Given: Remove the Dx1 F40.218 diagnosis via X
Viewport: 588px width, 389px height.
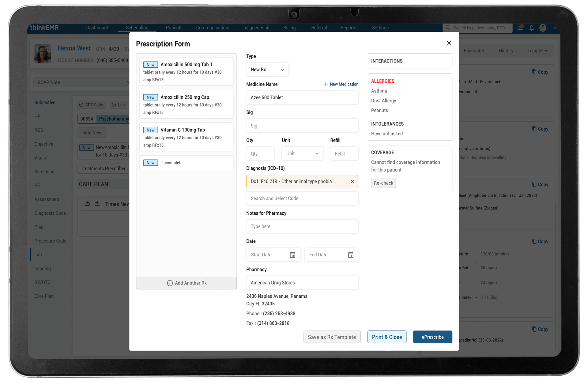Looking at the screenshot, I should 352,181.
